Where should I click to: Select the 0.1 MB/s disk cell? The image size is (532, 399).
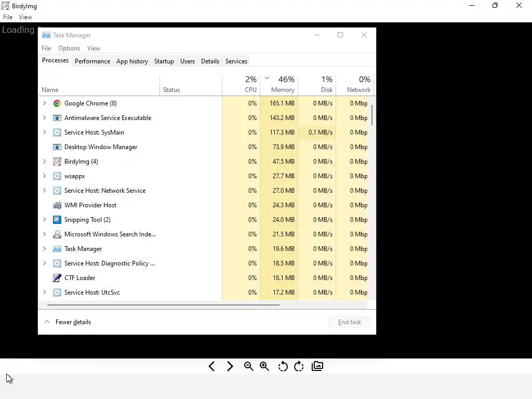(x=317, y=132)
